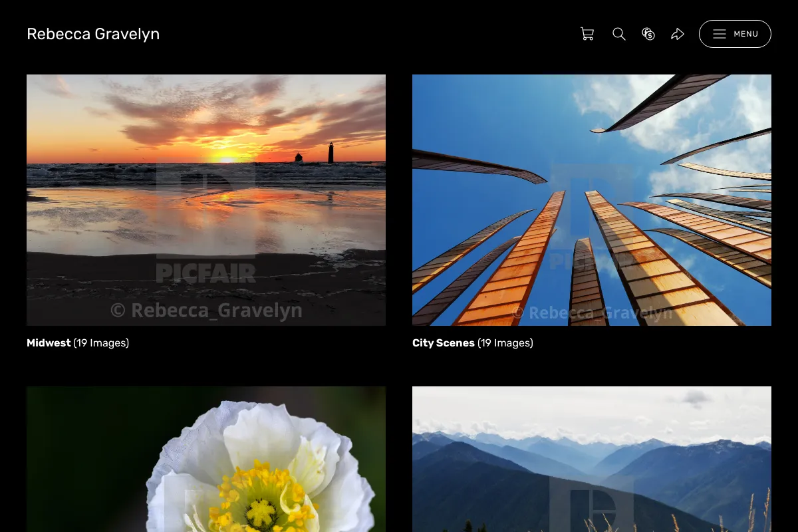
Task: Click the search magnifier icon
Action: [619, 34]
